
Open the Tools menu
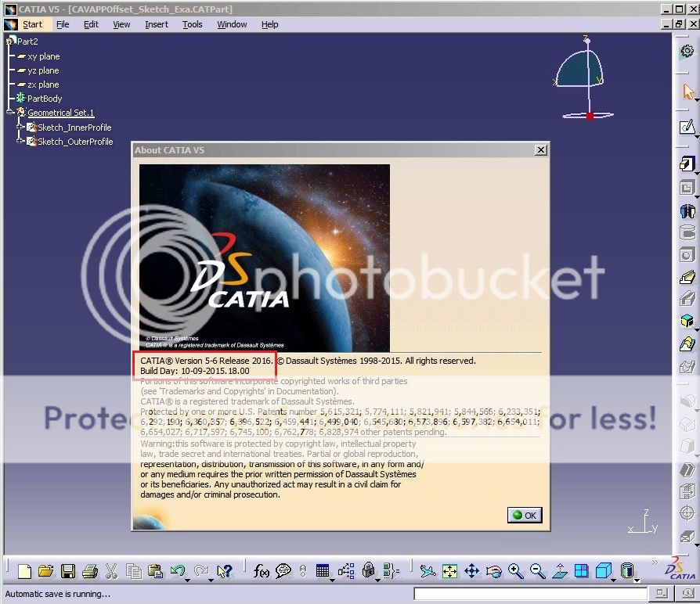192,24
